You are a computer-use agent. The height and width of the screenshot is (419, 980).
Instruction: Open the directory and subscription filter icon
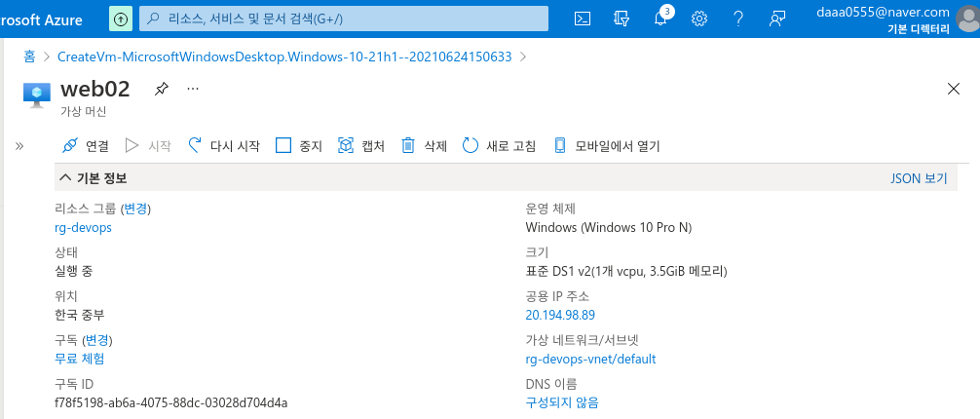point(622,19)
